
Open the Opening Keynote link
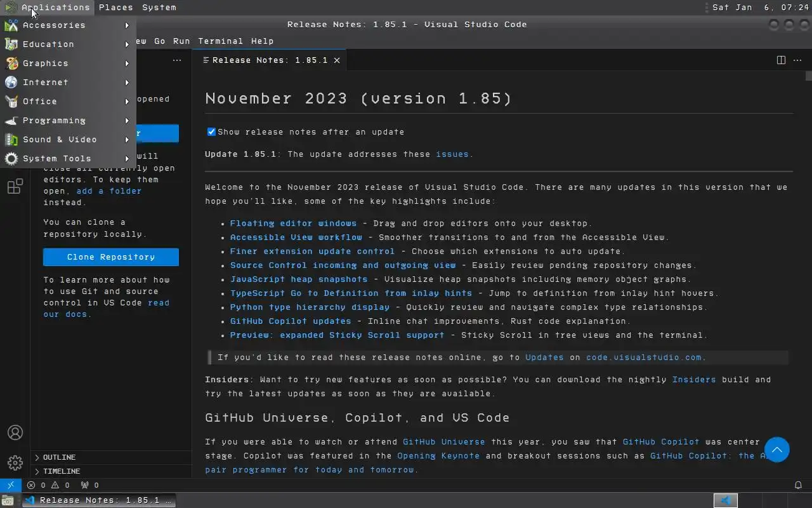438,456
